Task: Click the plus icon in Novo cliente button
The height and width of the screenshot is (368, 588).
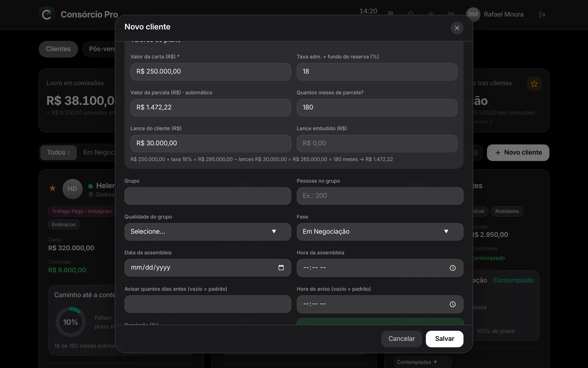Action: point(498,153)
